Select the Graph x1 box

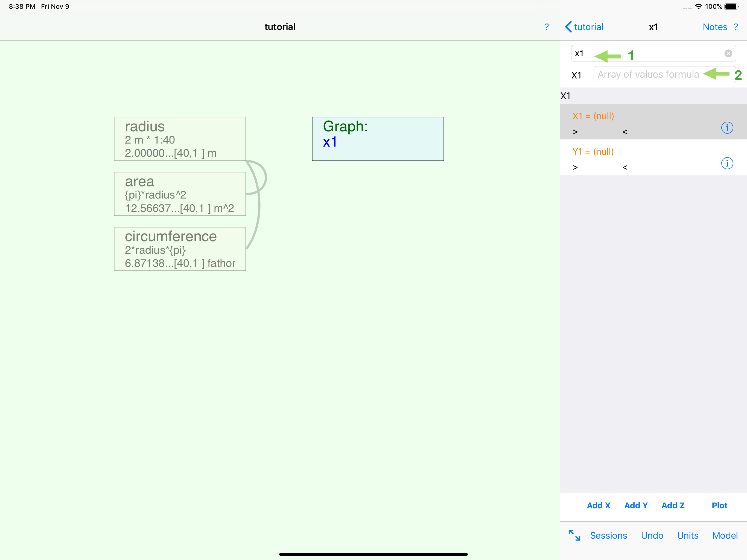click(x=378, y=139)
